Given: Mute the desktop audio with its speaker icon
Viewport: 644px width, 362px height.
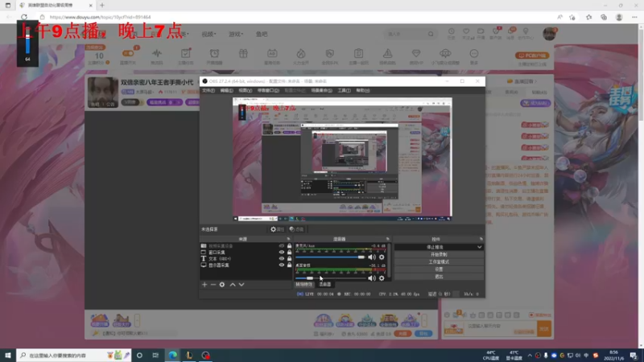Looking at the screenshot, I should coord(372,278).
